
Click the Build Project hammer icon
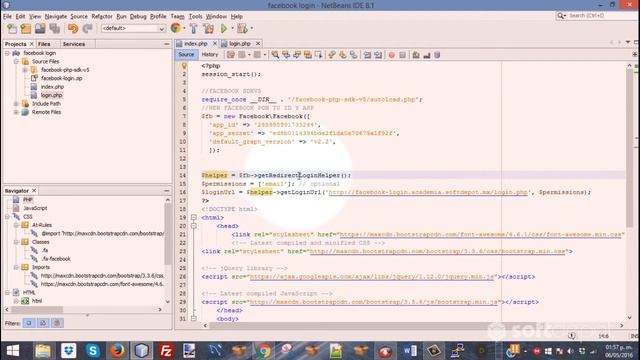pos(193,29)
